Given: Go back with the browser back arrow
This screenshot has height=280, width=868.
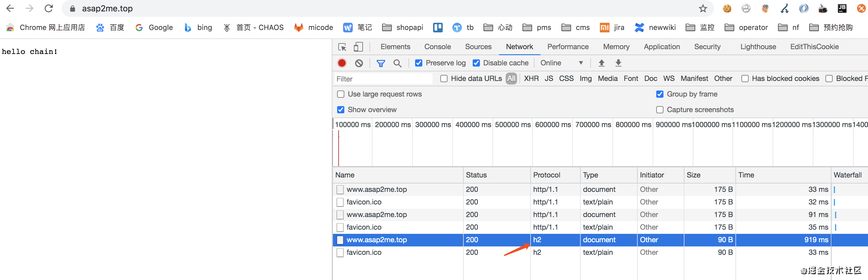Looking at the screenshot, I should click(10, 8).
